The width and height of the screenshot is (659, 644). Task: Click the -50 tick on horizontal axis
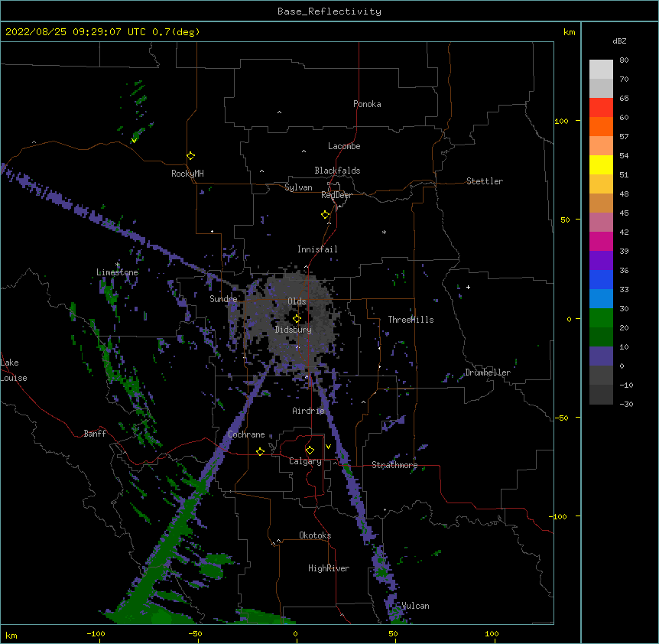pos(195,633)
